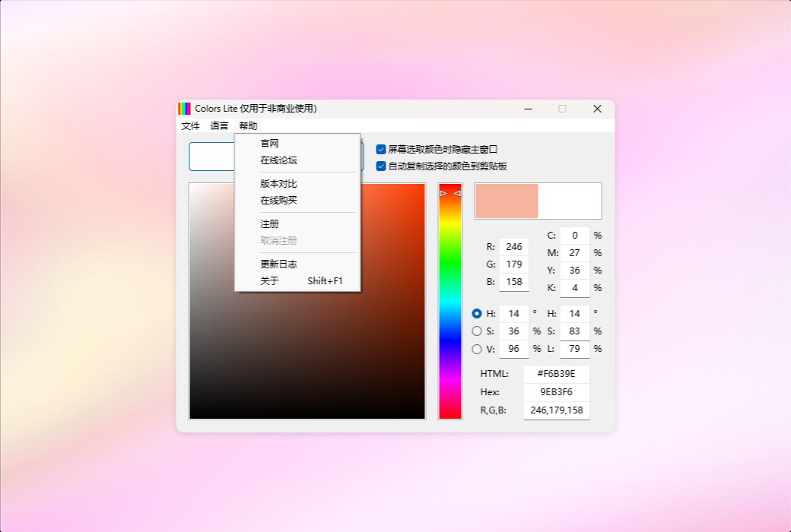Select the V radio button

point(475,349)
